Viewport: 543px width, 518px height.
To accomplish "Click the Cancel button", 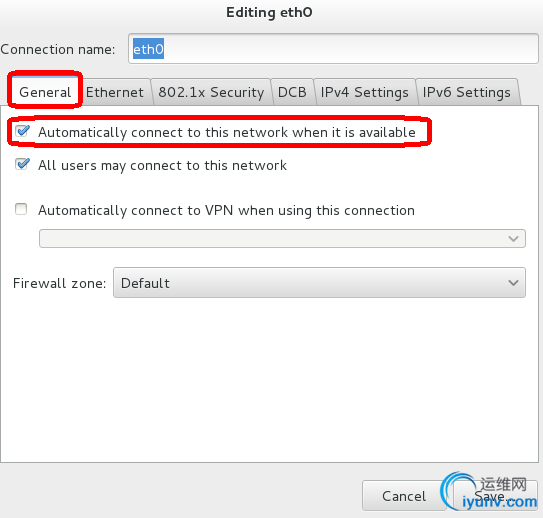I will coord(404,496).
